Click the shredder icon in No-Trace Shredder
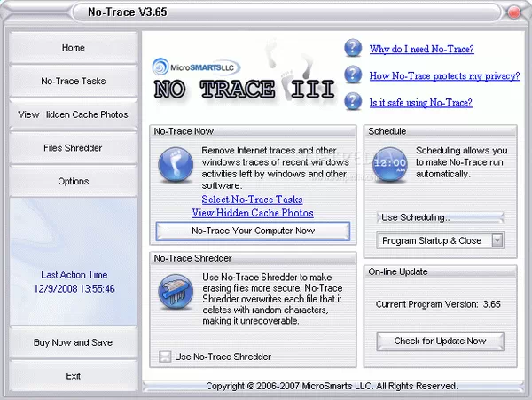The height and width of the screenshot is (400, 532). [176, 294]
